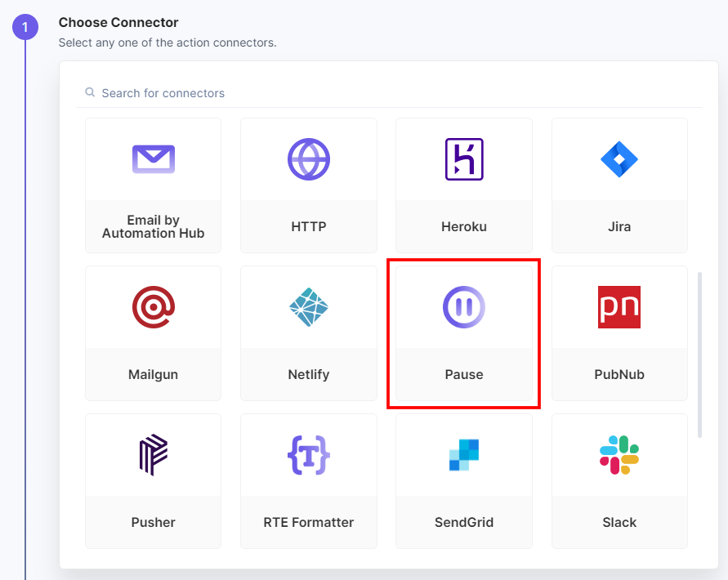Screen dimensions: 728x580
Task: Click the Slack connector label
Action: (619, 523)
